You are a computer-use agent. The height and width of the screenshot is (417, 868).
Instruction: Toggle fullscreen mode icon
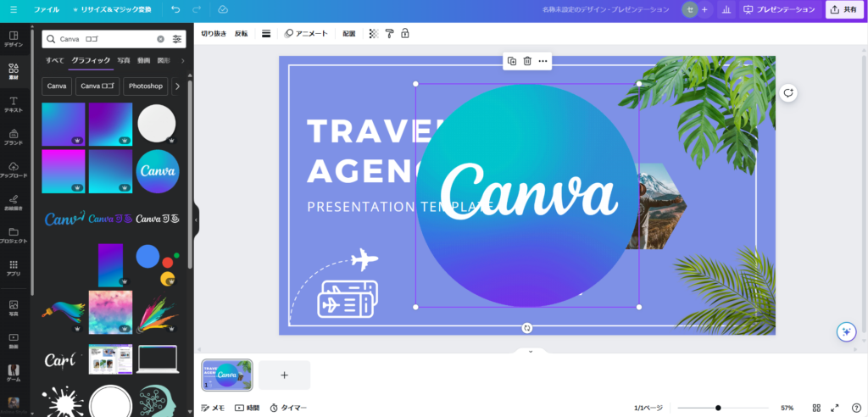(x=835, y=408)
